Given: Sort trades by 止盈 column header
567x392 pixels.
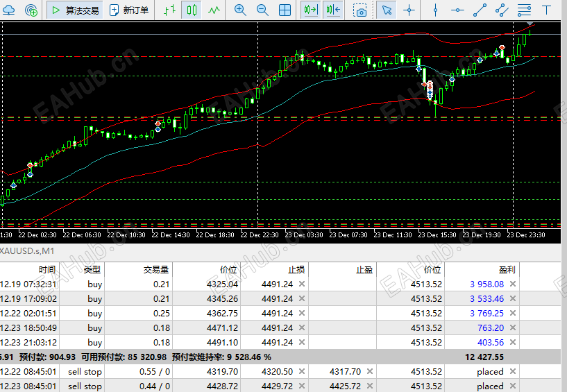Looking at the screenshot, I should click(x=364, y=269).
